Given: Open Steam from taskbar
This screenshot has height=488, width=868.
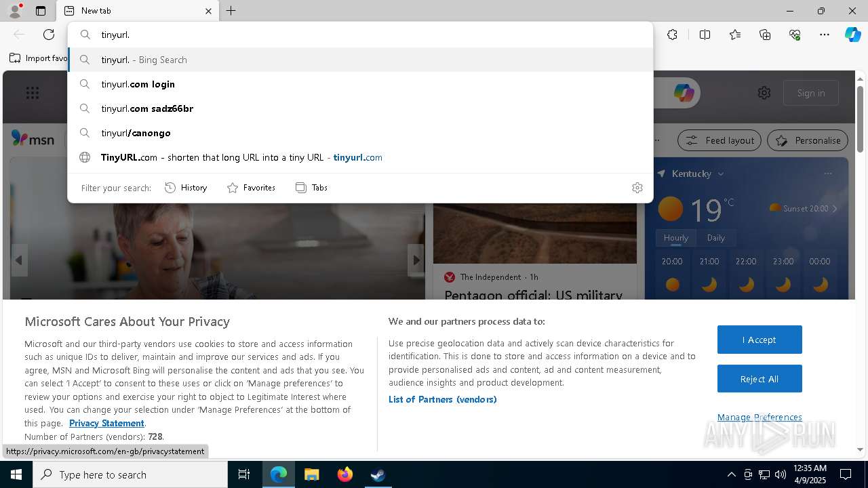Looking at the screenshot, I should (x=378, y=474).
